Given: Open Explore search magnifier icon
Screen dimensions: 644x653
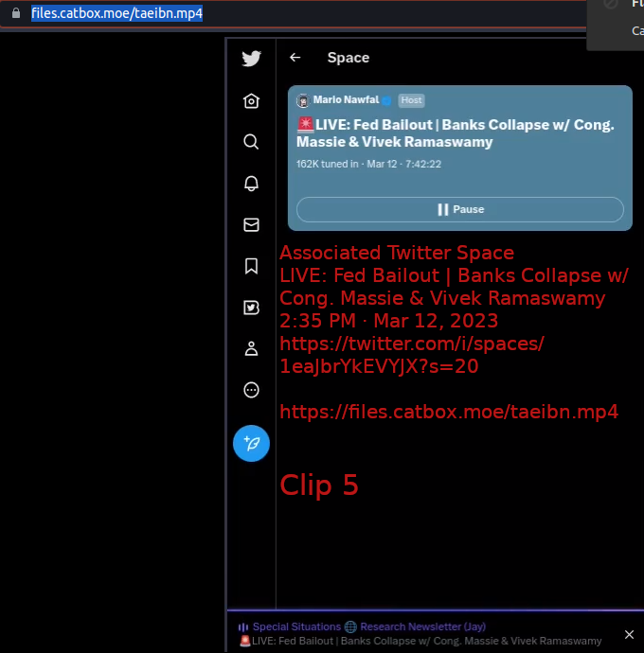Looking at the screenshot, I should (251, 142).
